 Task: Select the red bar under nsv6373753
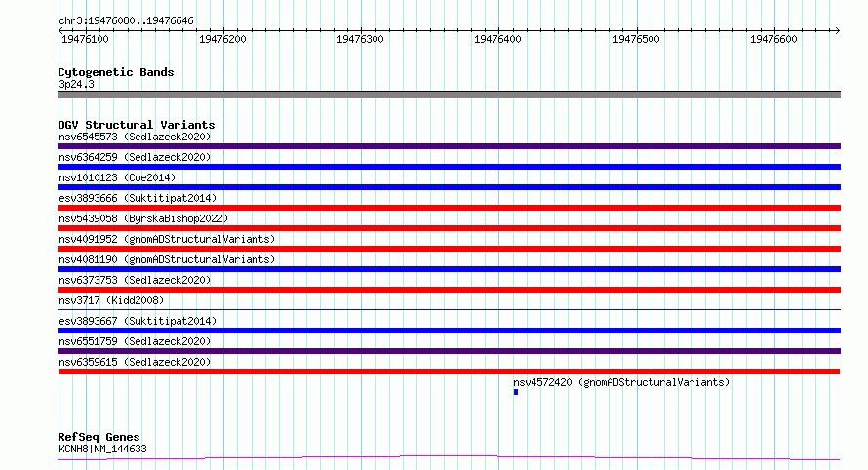(x=449, y=290)
